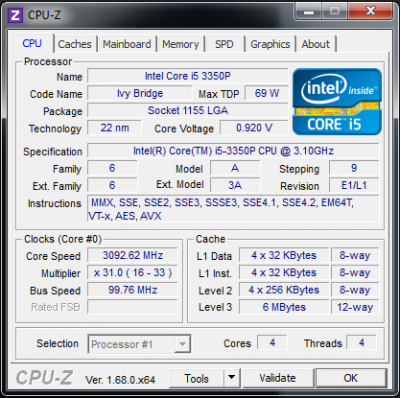Click the 0.920 V core voltage value
The height and width of the screenshot is (398, 400).
click(254, 128)
